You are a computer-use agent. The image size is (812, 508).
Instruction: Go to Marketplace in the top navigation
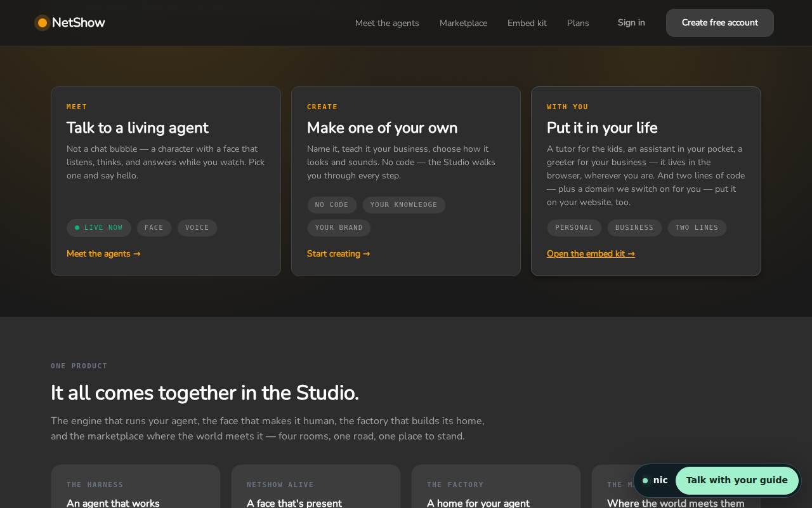pos(463,23)
